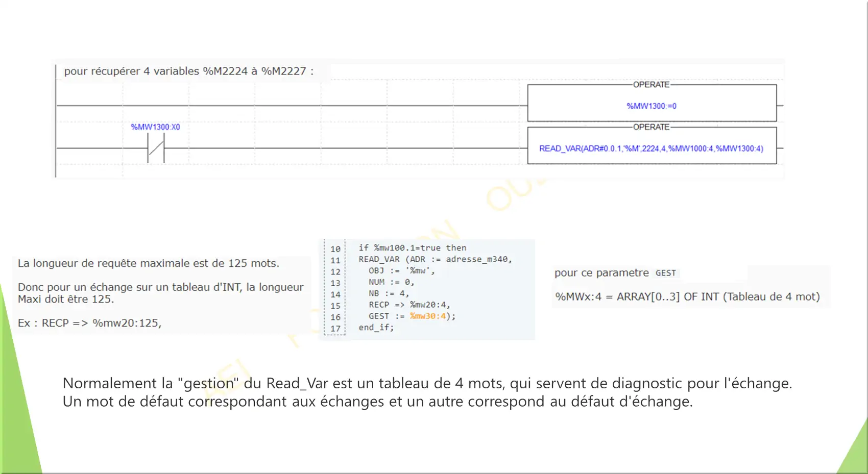
Task: Click line number 13 in code gutter
Action: pos(335,283)
